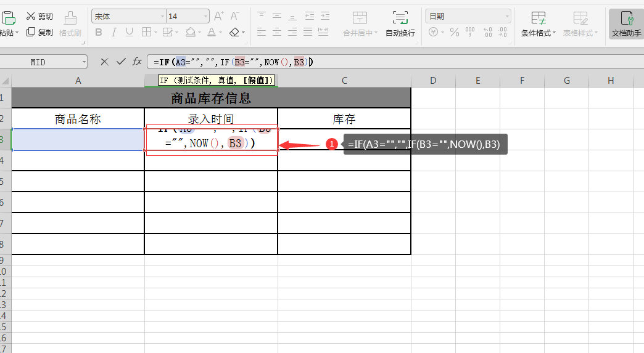The image size is (644, 353).
Task: Click the 库存 header cell
Action: point(344,119)
